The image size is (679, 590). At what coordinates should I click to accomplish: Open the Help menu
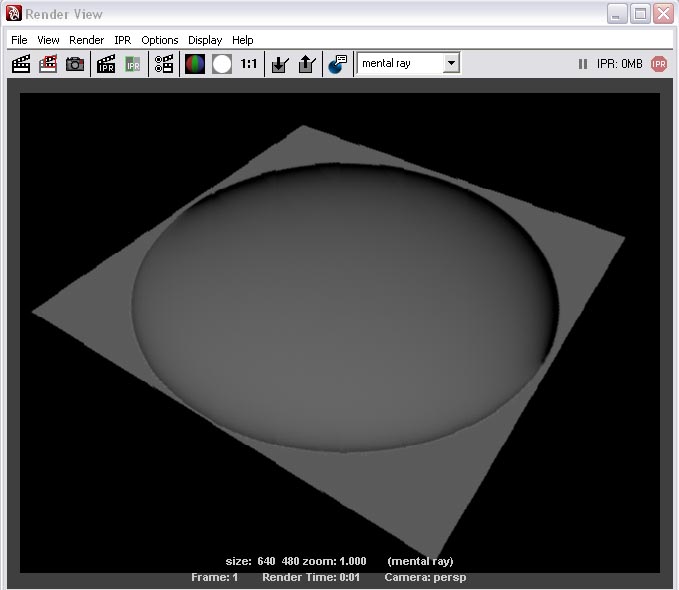(242, 40)
